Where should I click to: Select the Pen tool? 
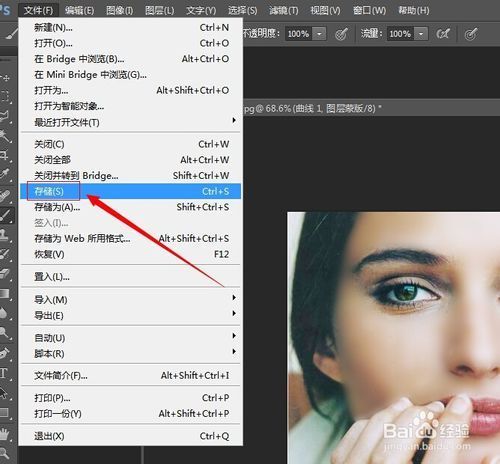click(x=6, y=353)
